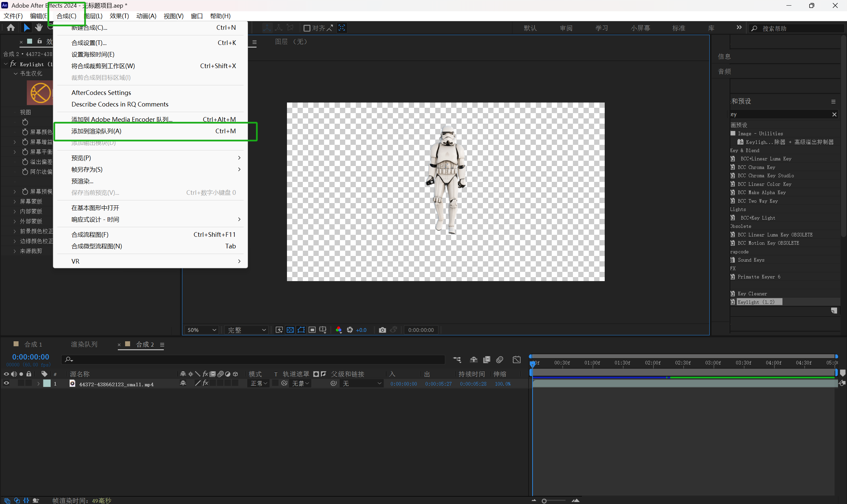This screenshot has width=847, height=504.
Task: Click the parent pick whip spiral icon
Action: click(x=334, y=383)
